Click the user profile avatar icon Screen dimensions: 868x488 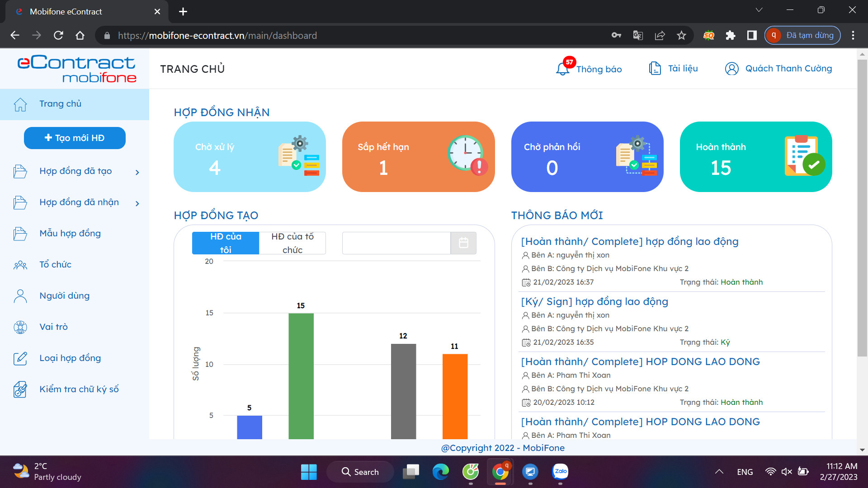731,68
